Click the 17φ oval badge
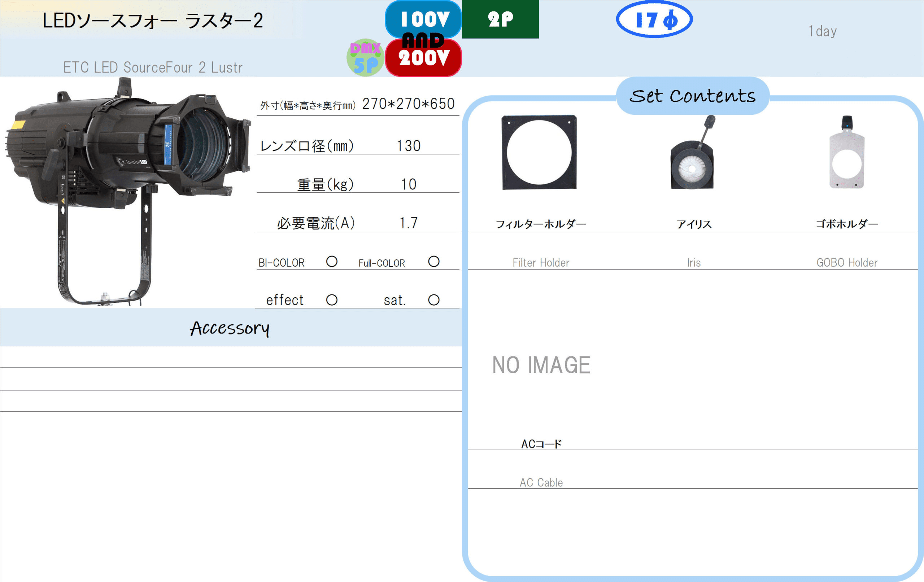This screenshot has width=924, height=582. point(654,19)
